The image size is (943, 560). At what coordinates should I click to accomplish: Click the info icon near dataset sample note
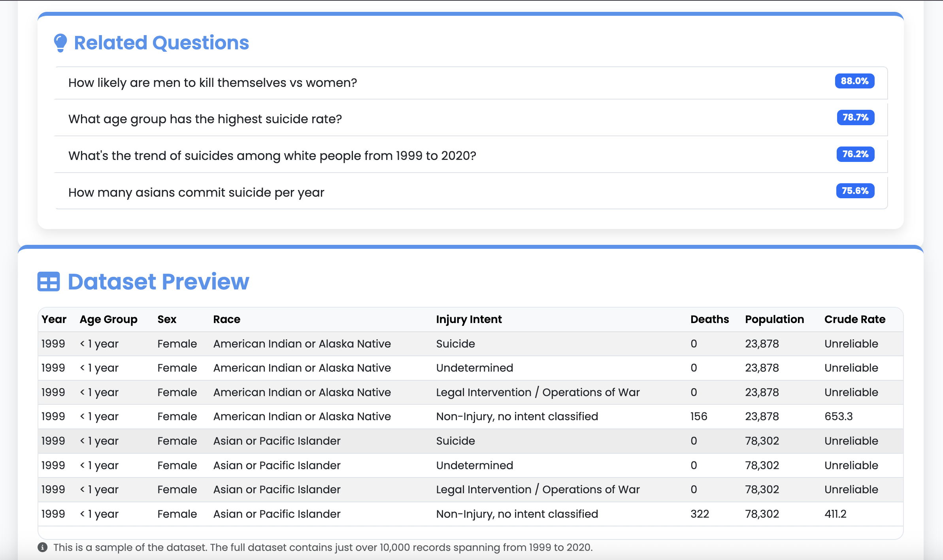click(x=43, y=547)
